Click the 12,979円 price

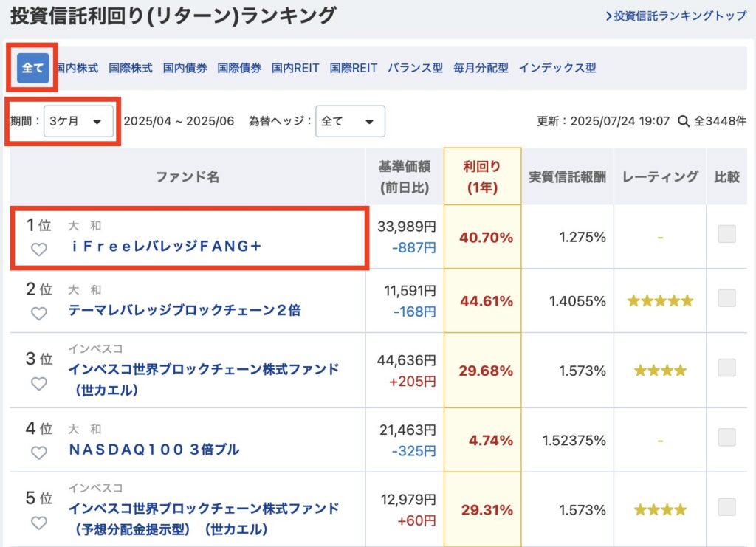(409, 500)
